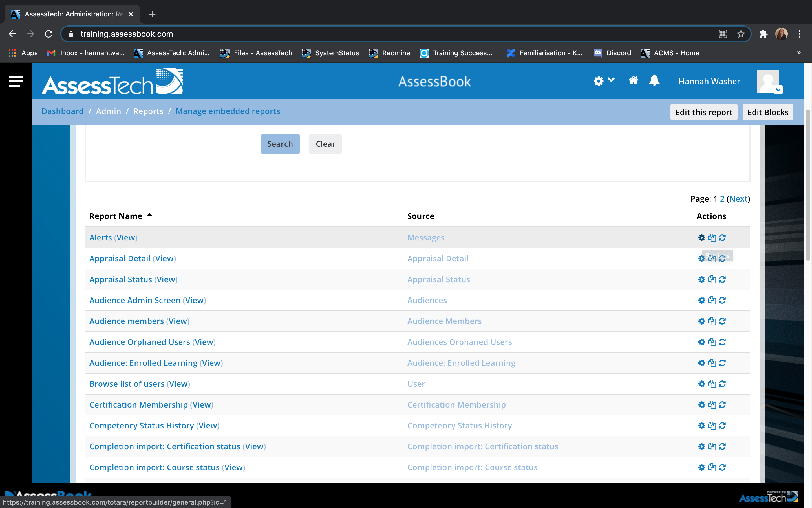The height and width of the screenshot is (508, 812).
Task: Click the AssessTech logo
Action: (x=112, y=82)
